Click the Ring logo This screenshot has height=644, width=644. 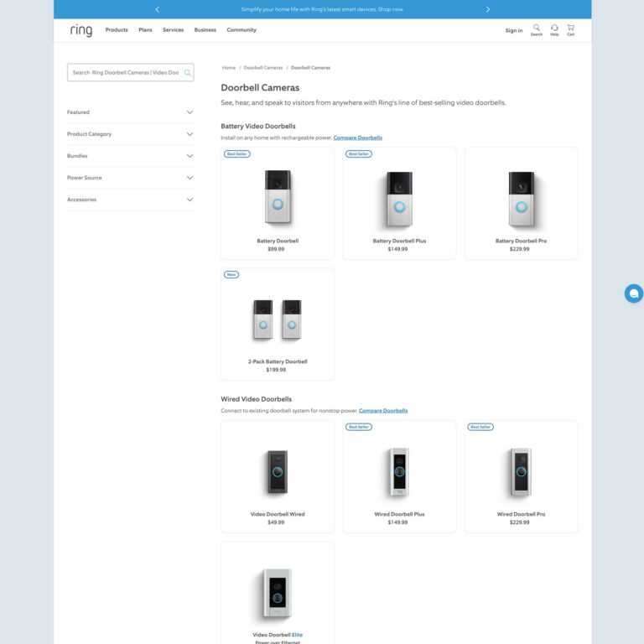80,30
